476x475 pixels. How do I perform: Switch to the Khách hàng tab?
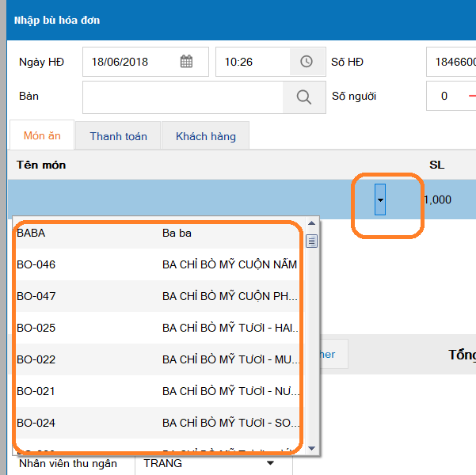pos(205,136)
